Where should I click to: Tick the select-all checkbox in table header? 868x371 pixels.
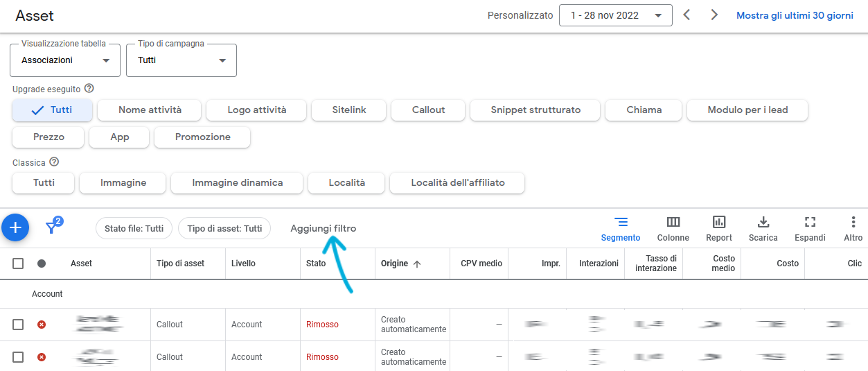[18, 264]
